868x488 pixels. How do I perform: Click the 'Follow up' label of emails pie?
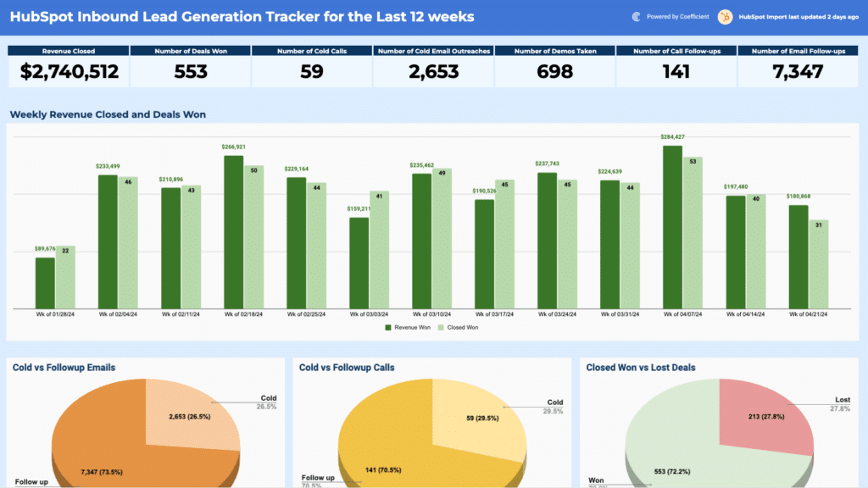pos(31,482)
